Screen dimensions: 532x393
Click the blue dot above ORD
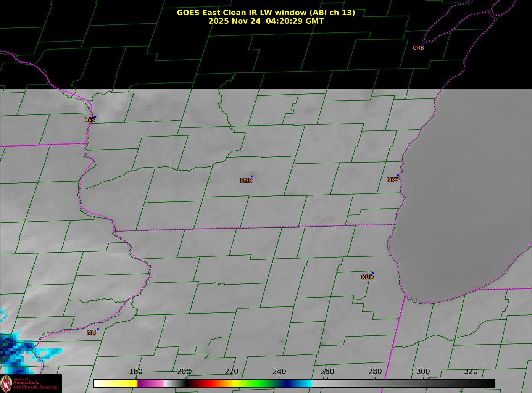click(x=372, y=273)
